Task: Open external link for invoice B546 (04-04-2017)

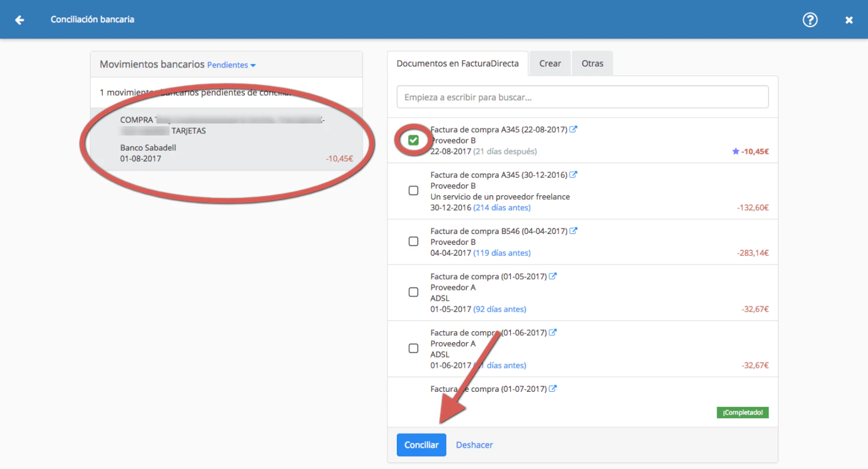Action: click(x=573, y=231)
